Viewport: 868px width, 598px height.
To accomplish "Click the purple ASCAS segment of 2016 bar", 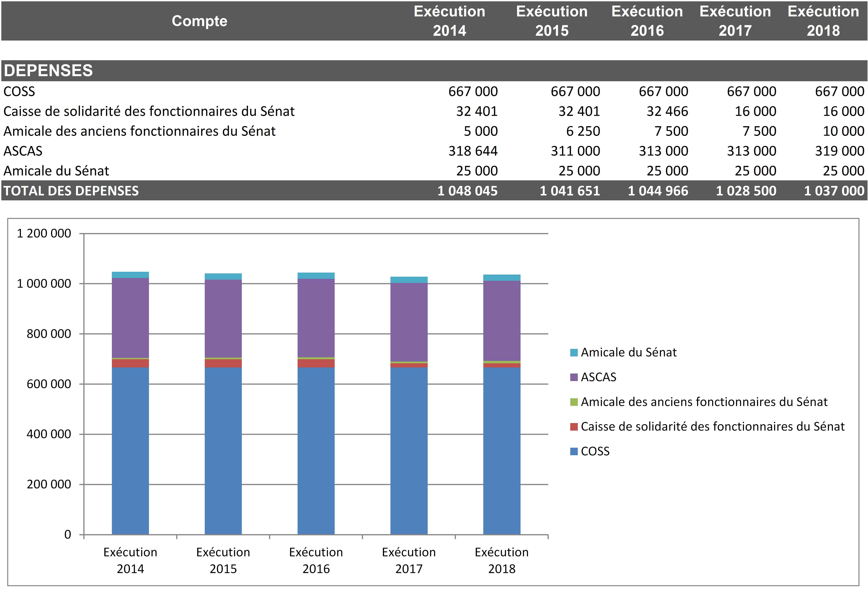I will 316,318.
